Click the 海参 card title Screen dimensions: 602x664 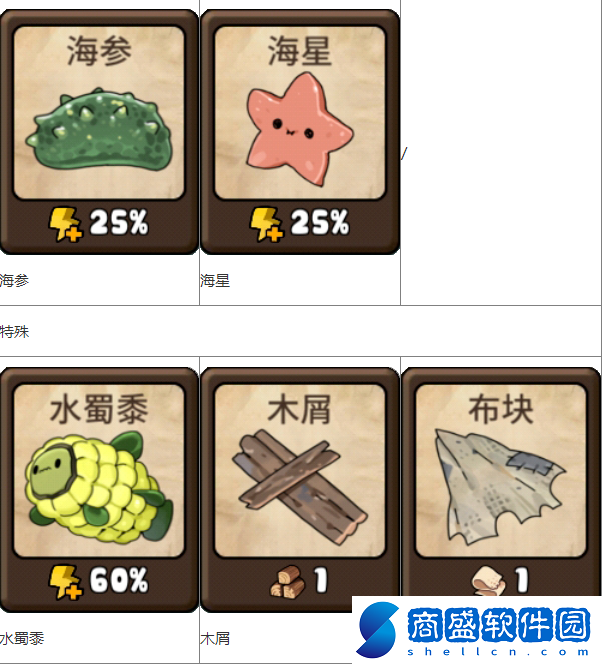pyautogui.click(x=99, y=51)
